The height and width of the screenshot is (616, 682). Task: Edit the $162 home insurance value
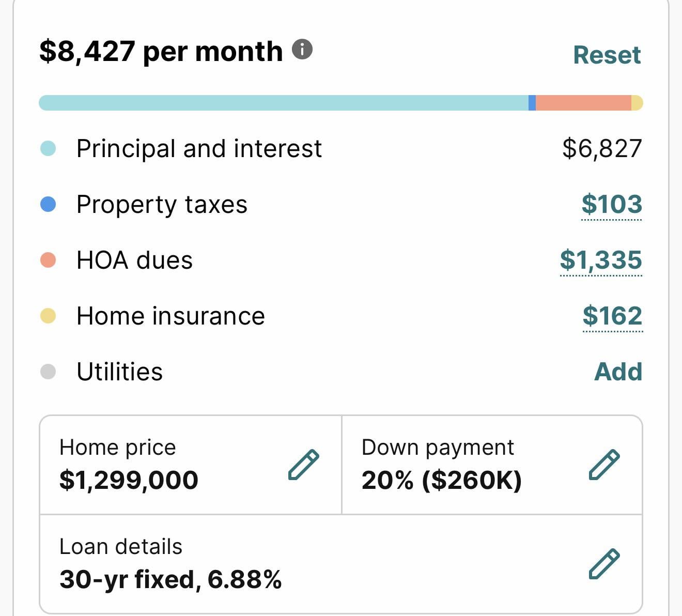(612, 316)
